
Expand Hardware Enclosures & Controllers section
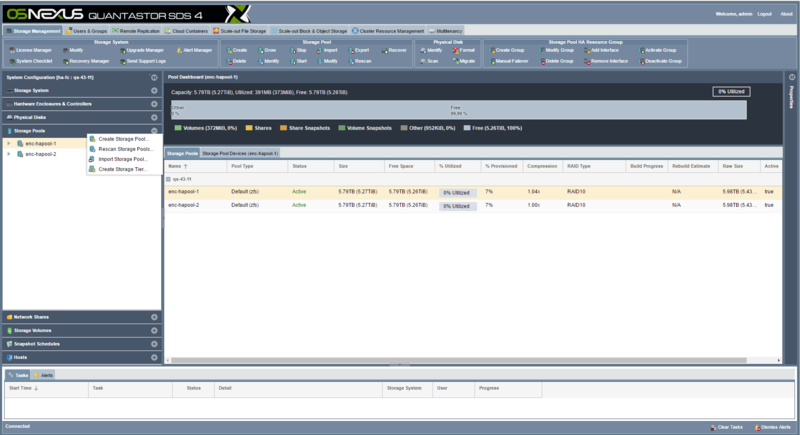click(x=154, y=104)
